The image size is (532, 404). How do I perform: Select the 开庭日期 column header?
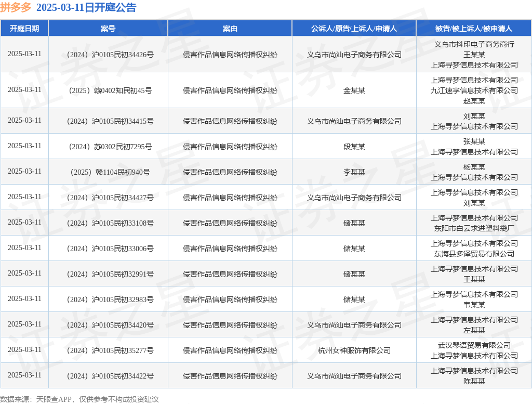click(24, 29)
